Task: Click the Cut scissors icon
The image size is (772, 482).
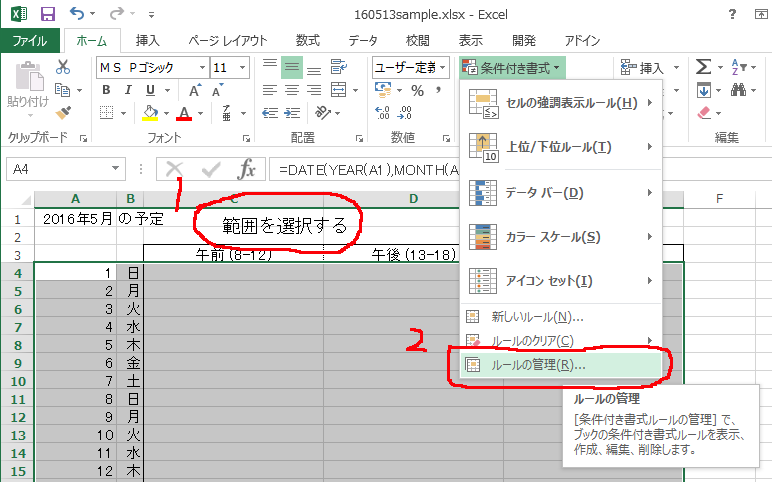Action: coord(63,68)
